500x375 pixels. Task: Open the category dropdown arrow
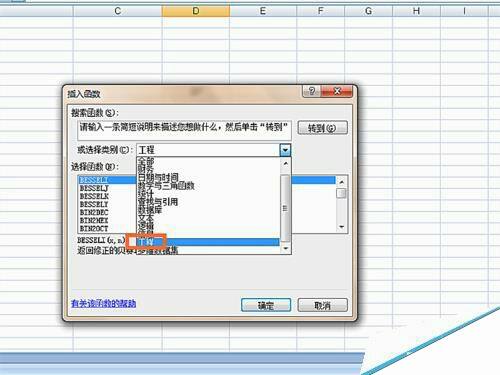[285, 150]
